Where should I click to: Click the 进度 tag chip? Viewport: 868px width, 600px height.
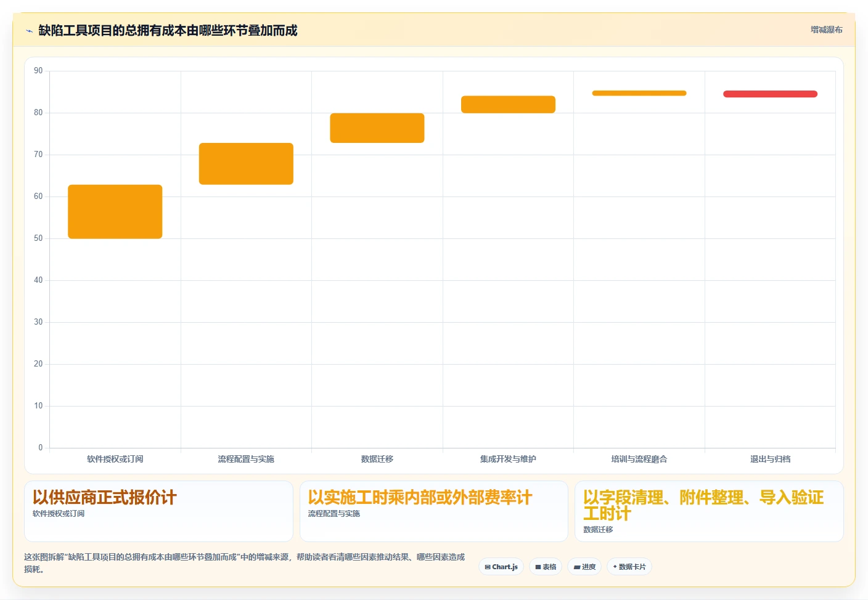(584, 567)
